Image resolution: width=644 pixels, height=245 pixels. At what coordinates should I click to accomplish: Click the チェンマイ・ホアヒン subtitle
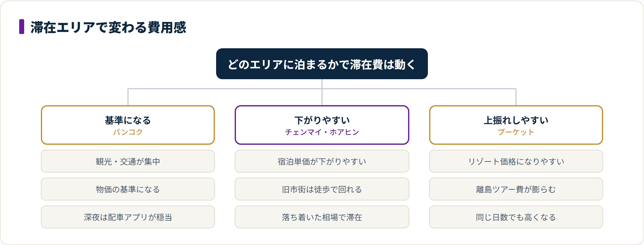[322, 132]
